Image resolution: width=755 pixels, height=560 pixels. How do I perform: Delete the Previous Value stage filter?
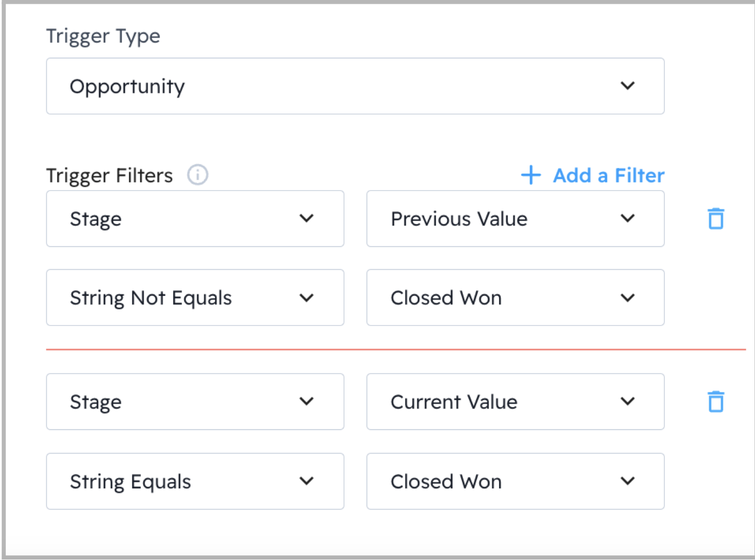(x=716, y=218)
